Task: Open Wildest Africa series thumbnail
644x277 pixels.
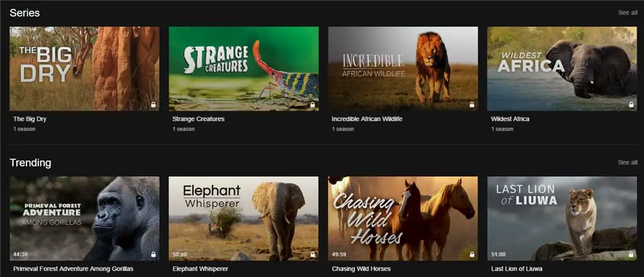Action: (x=562, y=69)
